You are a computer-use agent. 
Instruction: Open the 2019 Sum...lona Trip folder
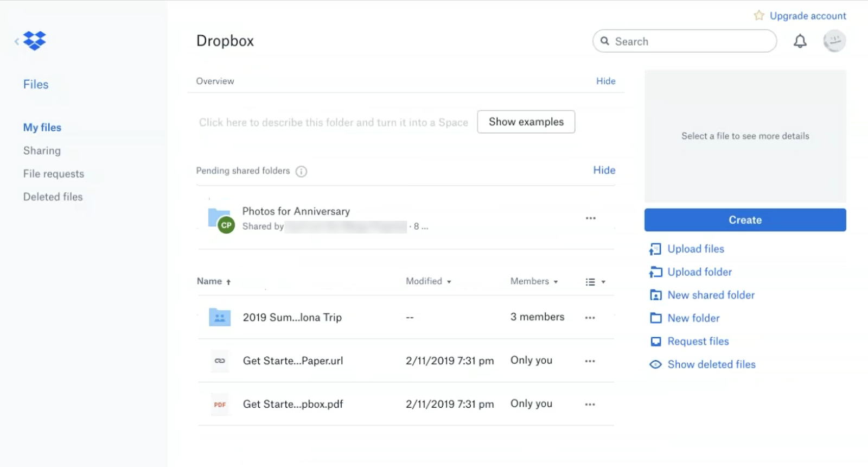(x=292, y=318)
